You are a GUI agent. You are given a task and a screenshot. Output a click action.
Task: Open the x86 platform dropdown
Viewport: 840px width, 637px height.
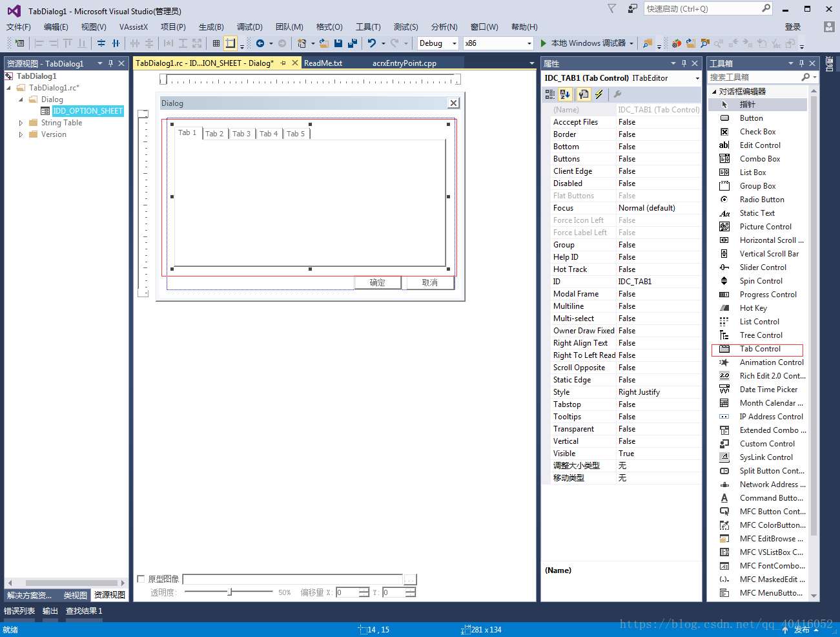coord(498,43)
